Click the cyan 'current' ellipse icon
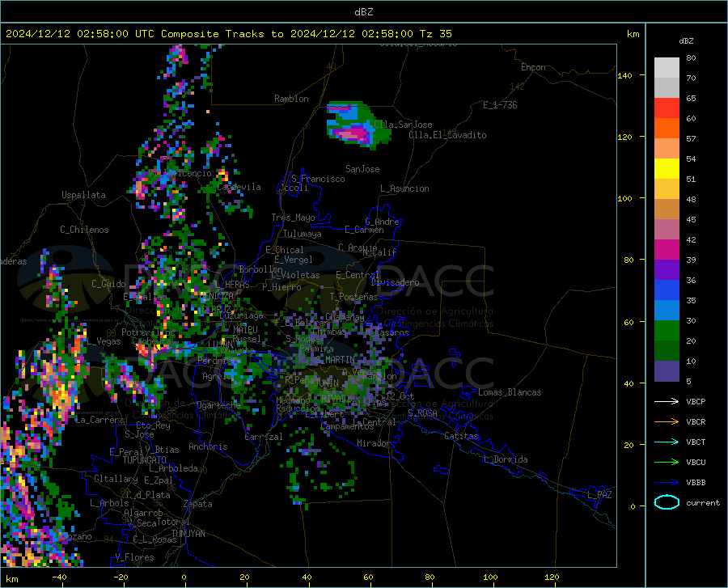The image size is (728, 588). [x=667, y=502]
